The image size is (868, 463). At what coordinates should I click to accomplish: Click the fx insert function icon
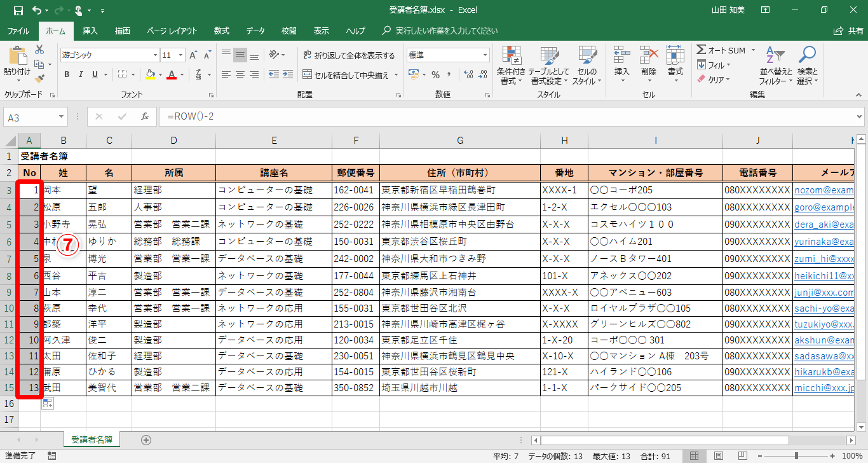(145, 117)
